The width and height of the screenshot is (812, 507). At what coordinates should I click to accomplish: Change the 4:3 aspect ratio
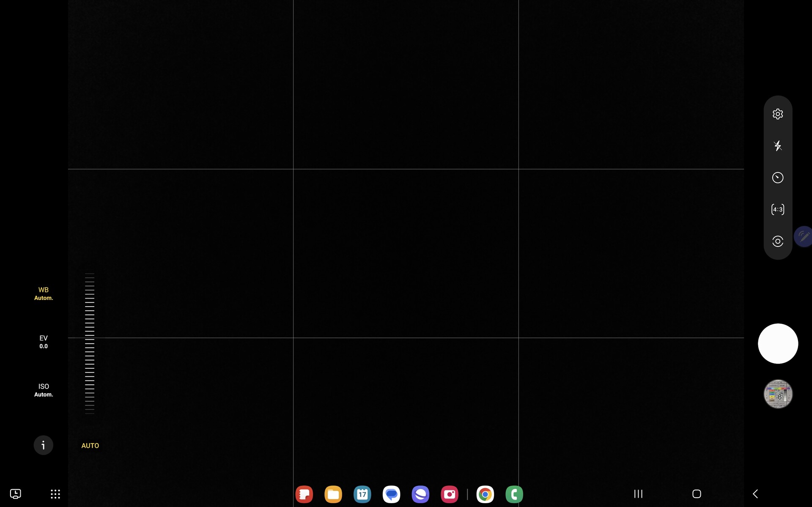click(777, 209)
